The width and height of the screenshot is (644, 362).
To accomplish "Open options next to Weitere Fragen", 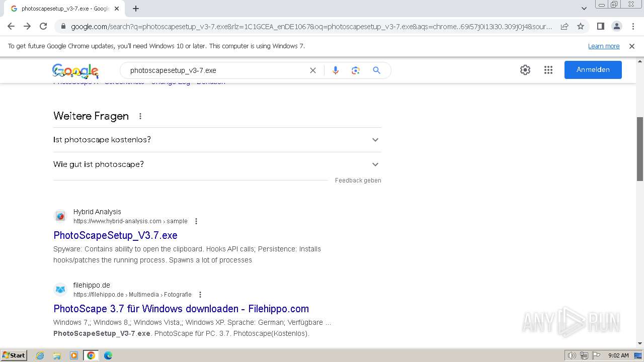I will [140, 116].
